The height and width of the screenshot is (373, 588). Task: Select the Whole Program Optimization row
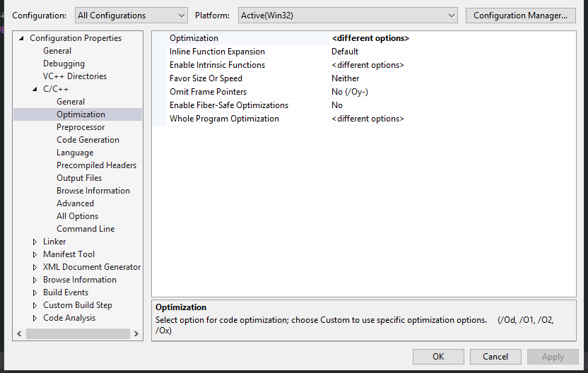point(224,119)
